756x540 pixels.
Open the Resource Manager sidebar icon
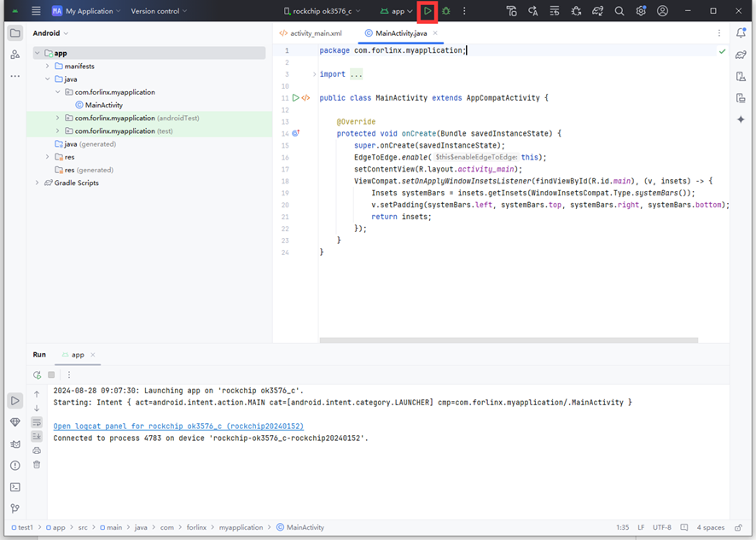[15, 55]
